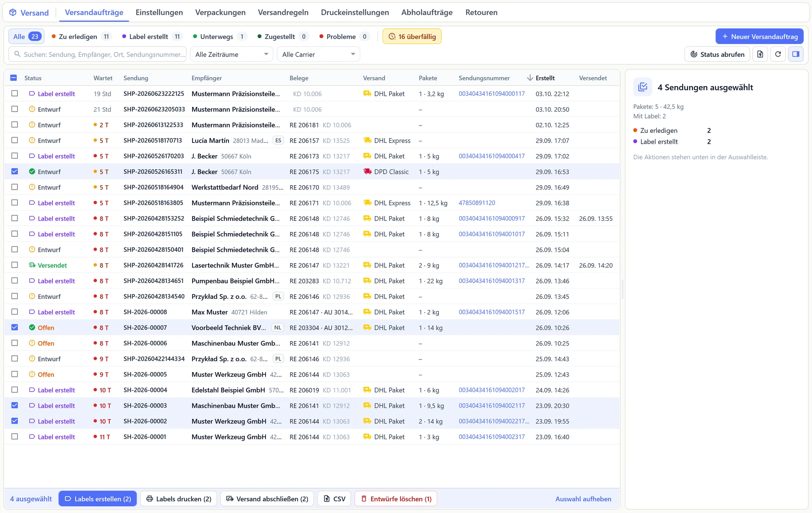Image resolution: width=812 pixels, height=513 pixels.
Task: Switch to the Versandregeln tab
Action: pos(283,13)
